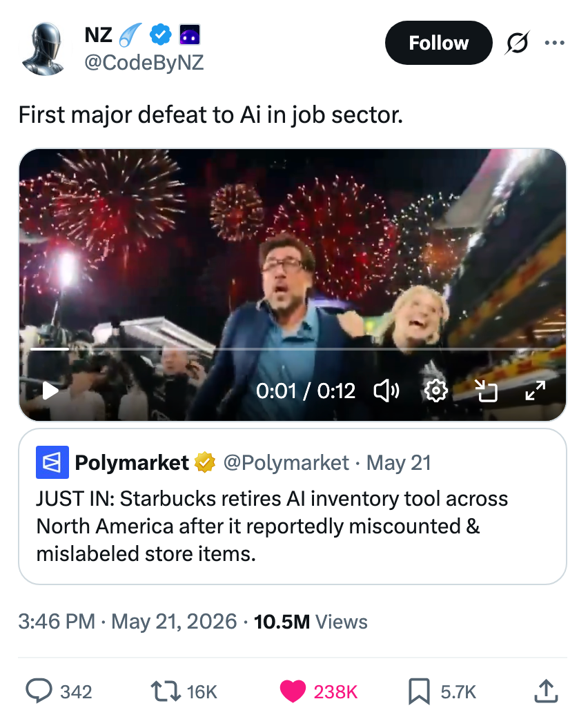
Task: Click the blue verified badge next to NZ
Action: pos(161,35)
